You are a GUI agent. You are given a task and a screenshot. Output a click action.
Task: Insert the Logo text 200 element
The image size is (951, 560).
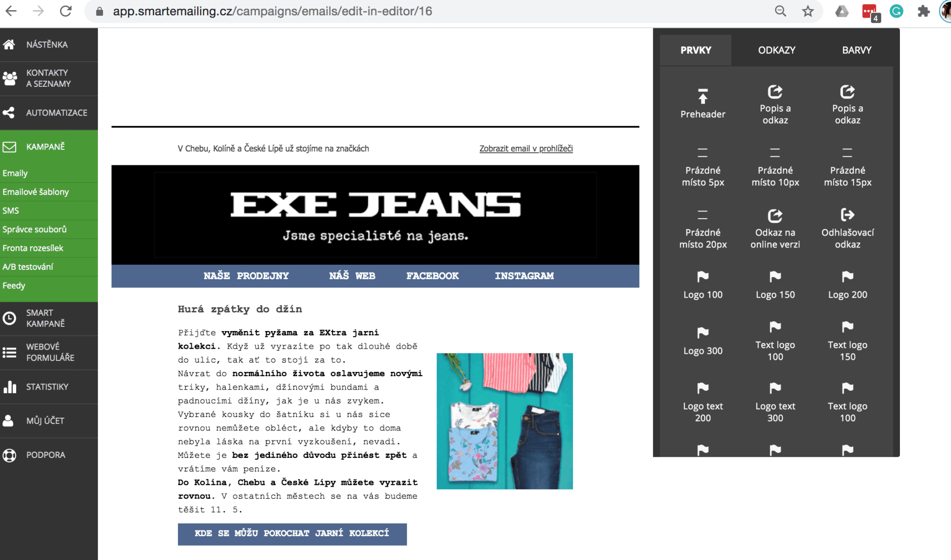pos(703,402)
